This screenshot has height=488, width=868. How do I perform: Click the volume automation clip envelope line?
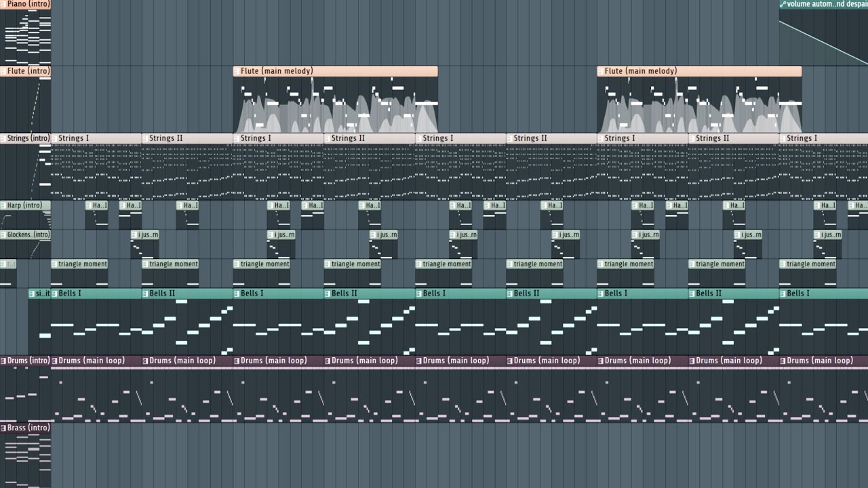(823, 42)
